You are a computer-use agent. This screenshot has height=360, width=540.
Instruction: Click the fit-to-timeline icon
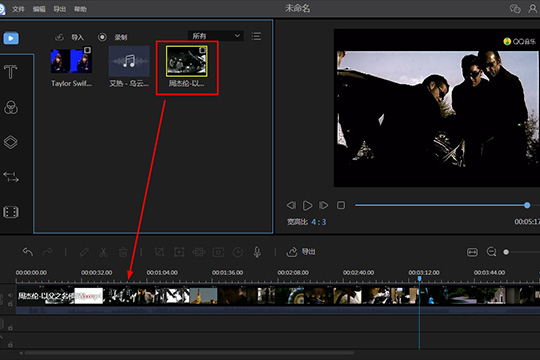[x=472, y=252]
